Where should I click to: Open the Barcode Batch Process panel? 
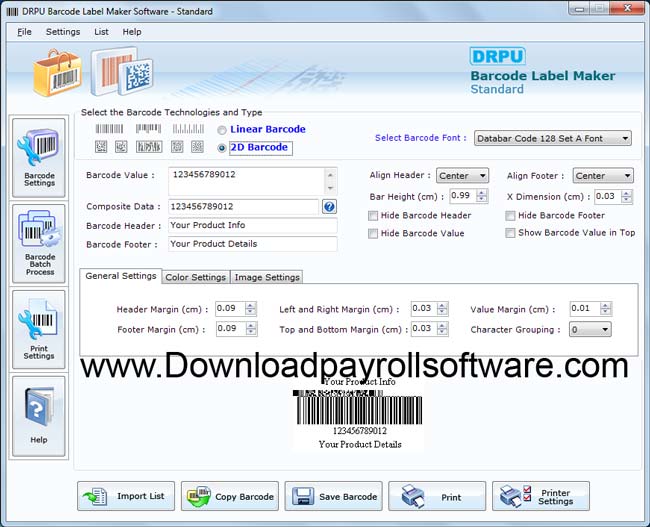tap(39, 244)
